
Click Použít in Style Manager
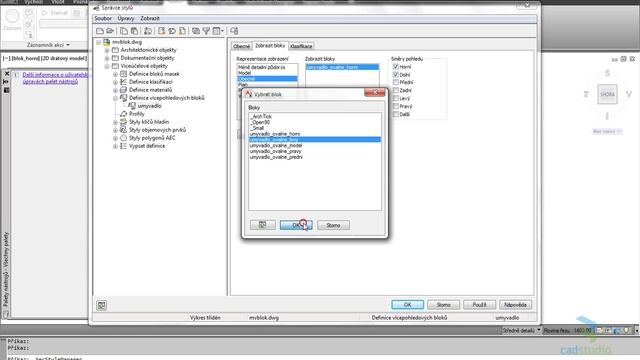[479, 304]
